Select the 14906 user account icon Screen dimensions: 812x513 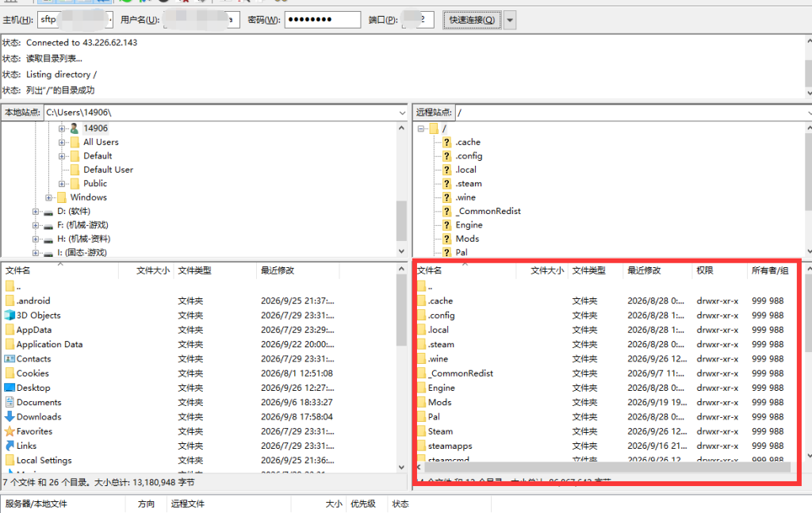coord(75,128)
